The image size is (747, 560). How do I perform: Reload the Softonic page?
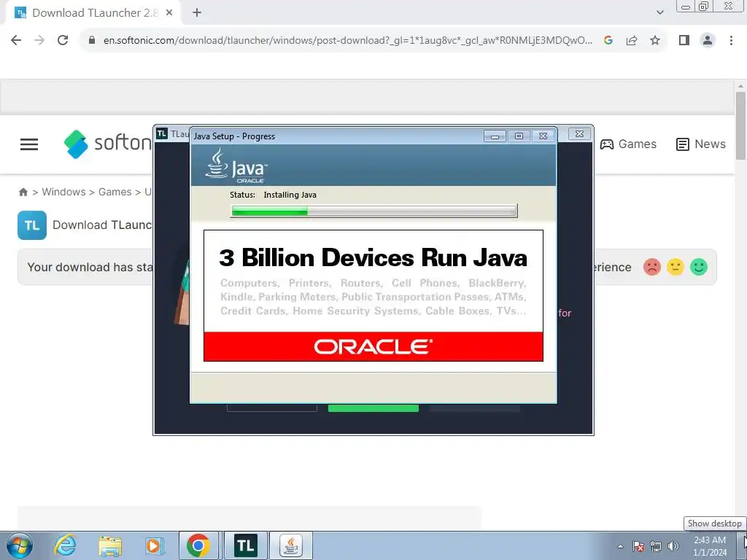[63, 40]
